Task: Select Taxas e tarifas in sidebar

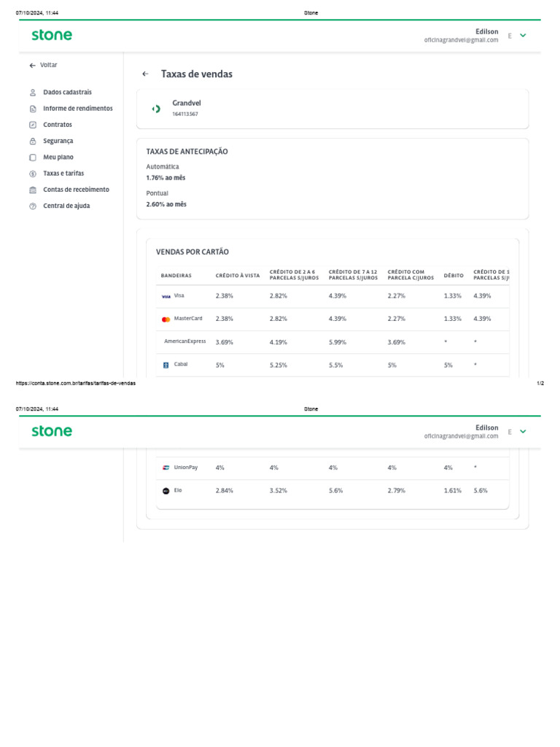Action: click(63, 174)
